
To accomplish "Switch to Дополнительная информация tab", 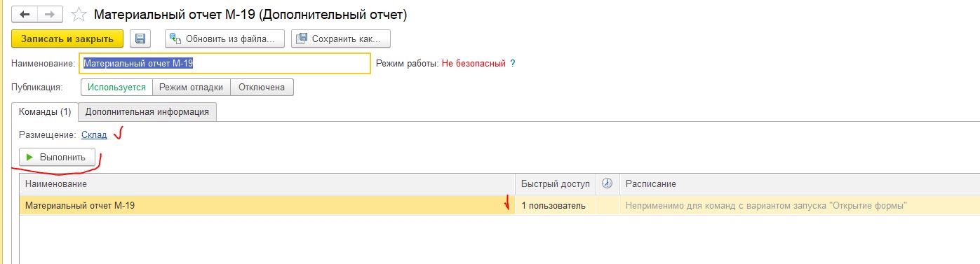I will pos(148,111).
